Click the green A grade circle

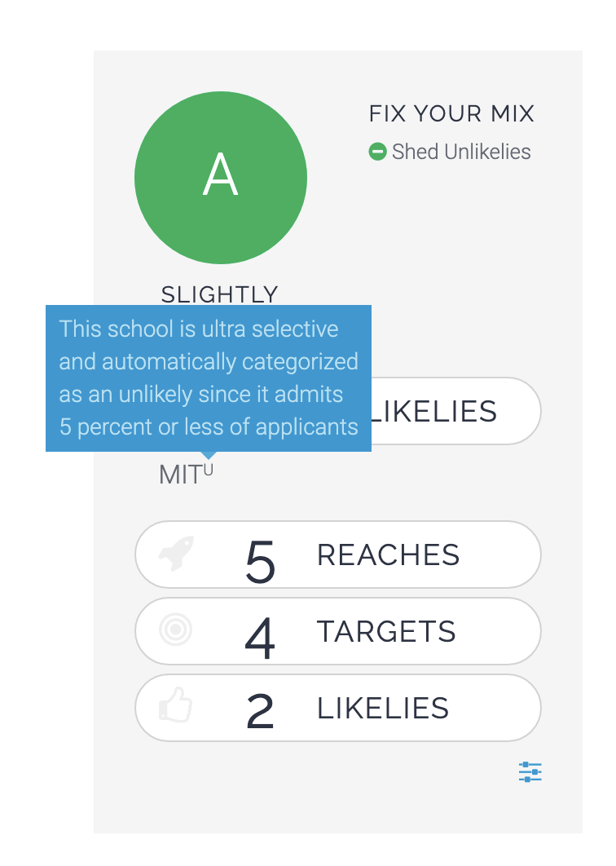(221, 177)
